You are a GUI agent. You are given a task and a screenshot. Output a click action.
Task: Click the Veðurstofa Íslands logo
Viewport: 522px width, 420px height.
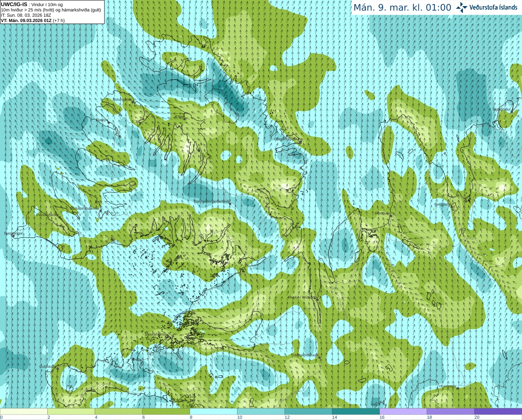coord(487,7)
